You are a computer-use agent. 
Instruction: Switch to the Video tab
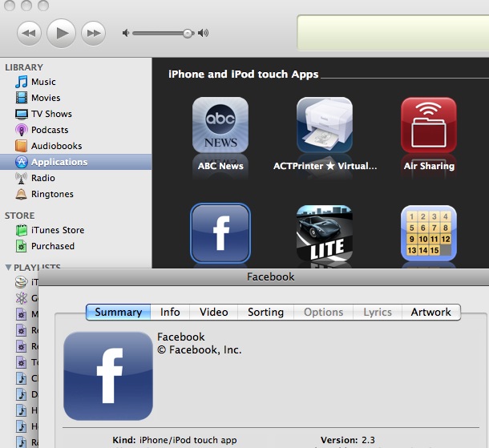[x=213, y=312]
